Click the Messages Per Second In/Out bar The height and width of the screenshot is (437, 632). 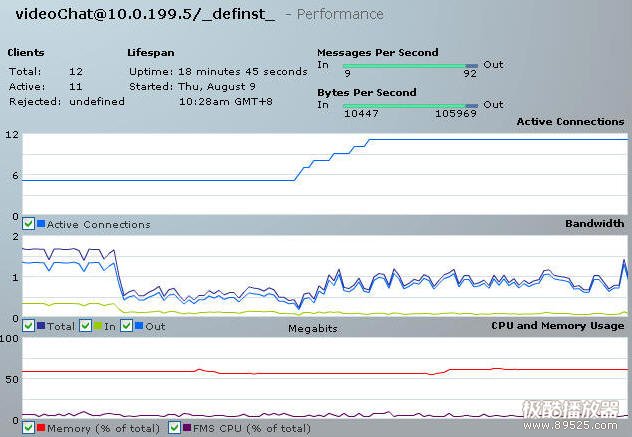410,64
